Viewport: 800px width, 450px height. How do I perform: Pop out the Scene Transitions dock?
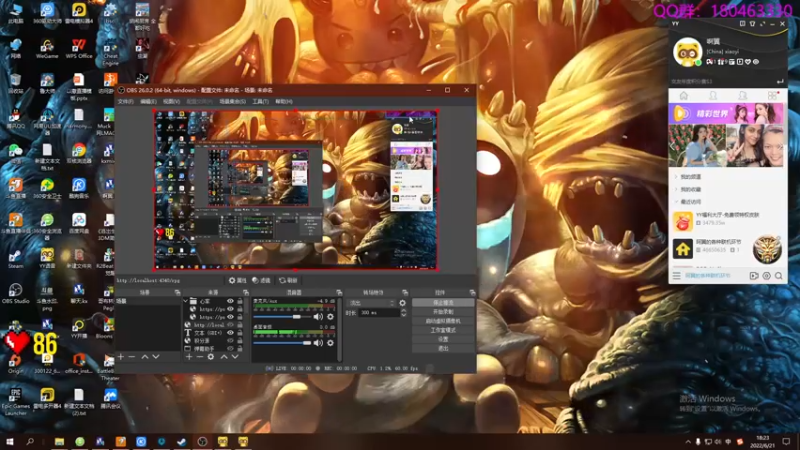coord(405,292)
